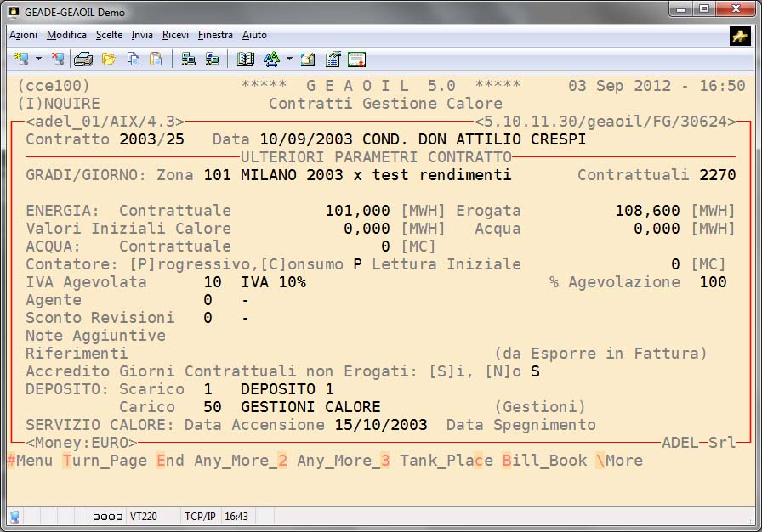Click the open folder toolbar icon
The image size is (762, 532).
[x=109, y=59]
